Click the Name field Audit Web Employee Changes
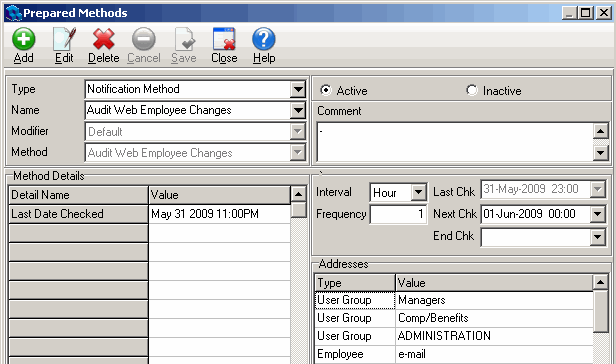Viewport: 616px width, 364px height. click(188, 110)
